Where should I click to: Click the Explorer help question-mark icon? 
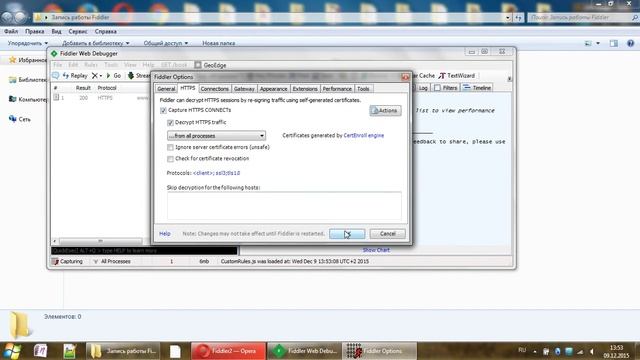630,43
